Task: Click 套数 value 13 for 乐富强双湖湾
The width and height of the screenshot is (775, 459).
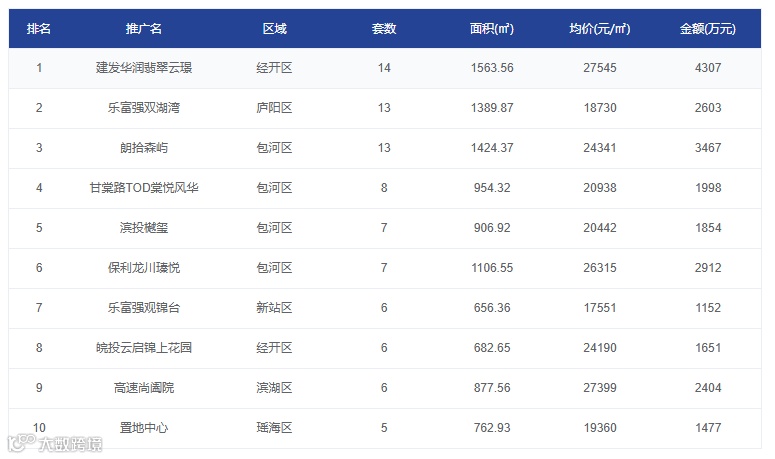Action: (384, 108)
